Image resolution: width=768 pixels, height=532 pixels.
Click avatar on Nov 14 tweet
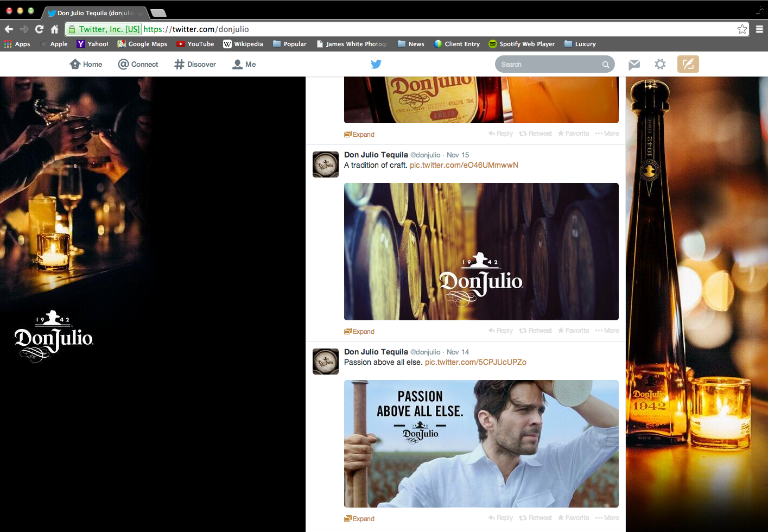326,362
